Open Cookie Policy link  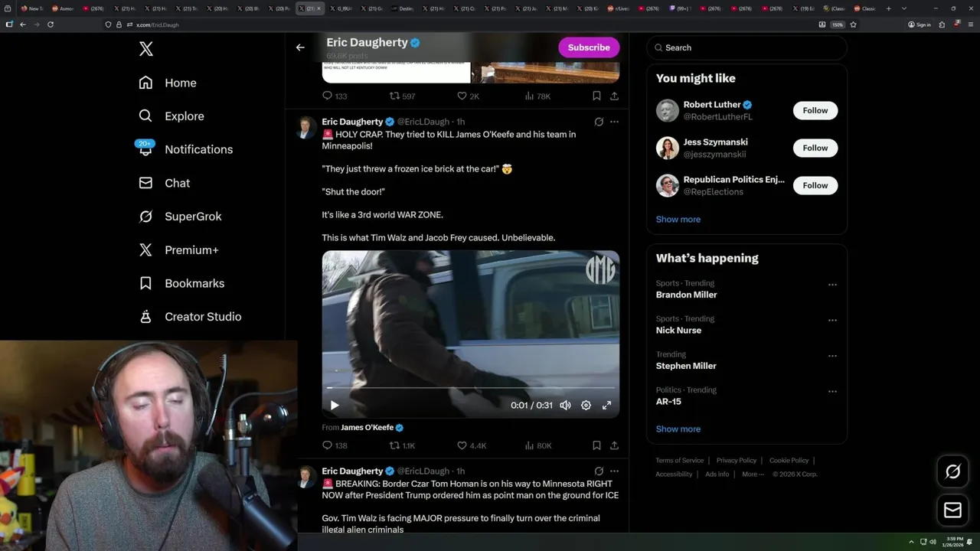[x=789, y=461]
